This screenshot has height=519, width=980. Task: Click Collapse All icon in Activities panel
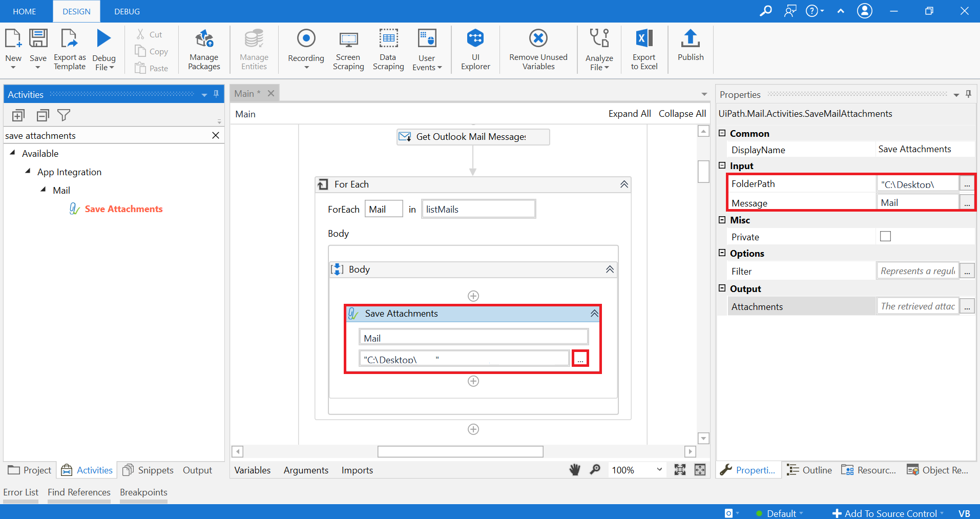tap(43, 115)
